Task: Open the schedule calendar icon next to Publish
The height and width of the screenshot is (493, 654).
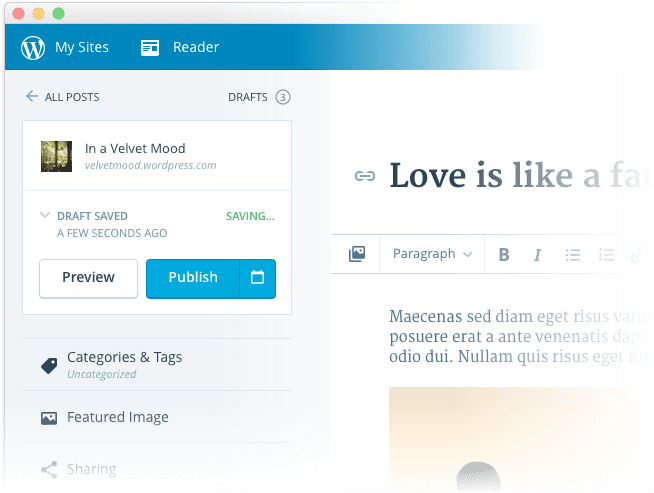Action: [x=257, y=278]
